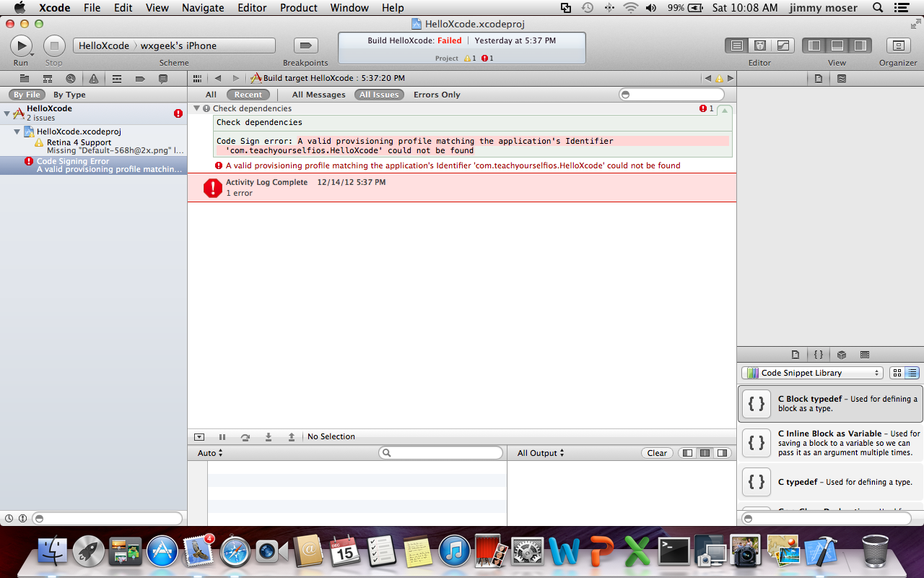Screen dimensions: 924x578
Task: Open the Navigate menu
Action: coord(203,8)
